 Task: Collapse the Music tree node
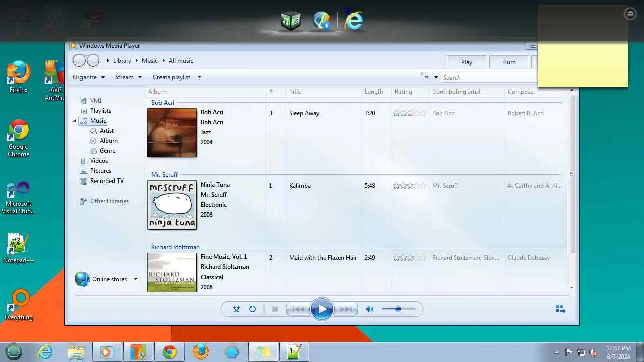(74, 121)
